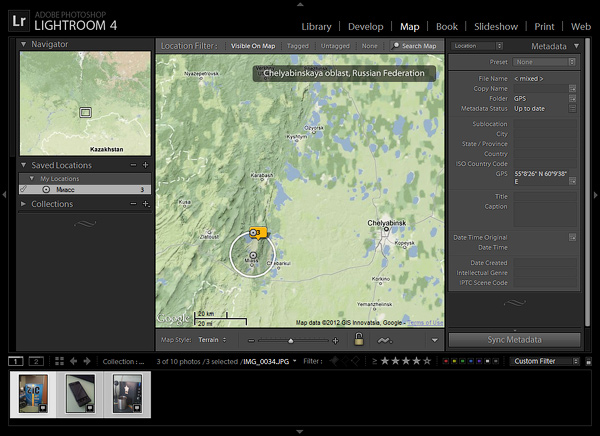This screenshot has height=436, width=600.
Task: Click the yellow photo marker on map
Action: [x=258, y=233]
